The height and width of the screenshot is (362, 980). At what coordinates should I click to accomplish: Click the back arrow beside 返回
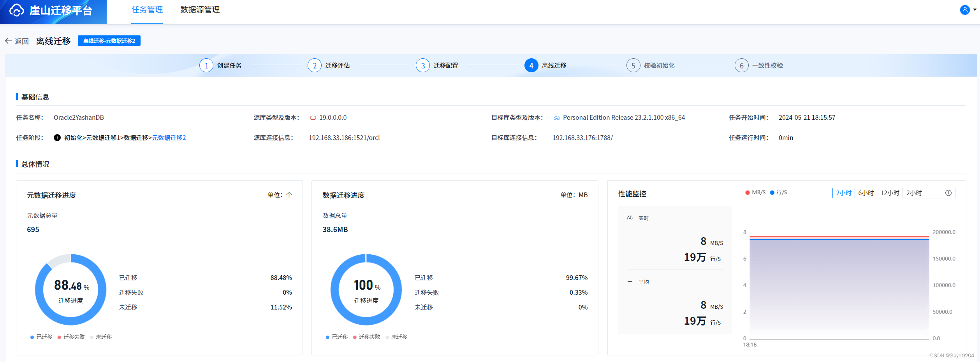[9, 40]
